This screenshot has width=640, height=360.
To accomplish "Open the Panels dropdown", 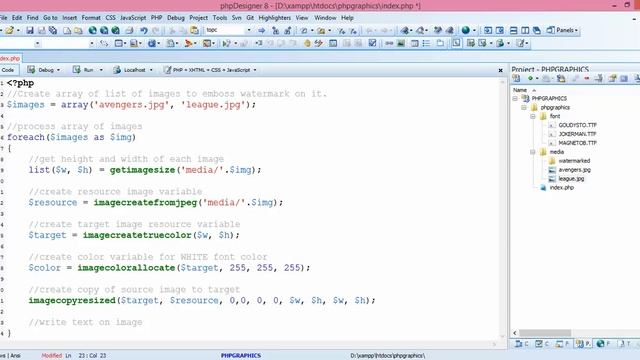I will pos(562,30).
